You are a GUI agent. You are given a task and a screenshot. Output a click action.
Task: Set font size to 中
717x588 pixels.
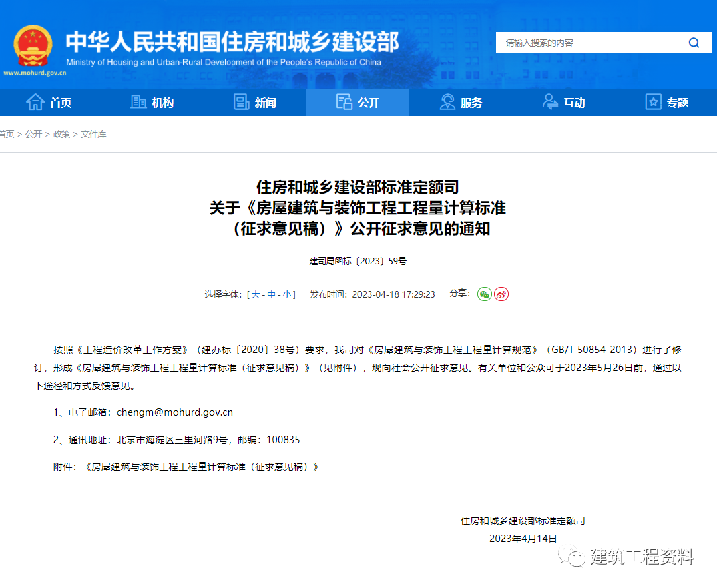[272, 294]
